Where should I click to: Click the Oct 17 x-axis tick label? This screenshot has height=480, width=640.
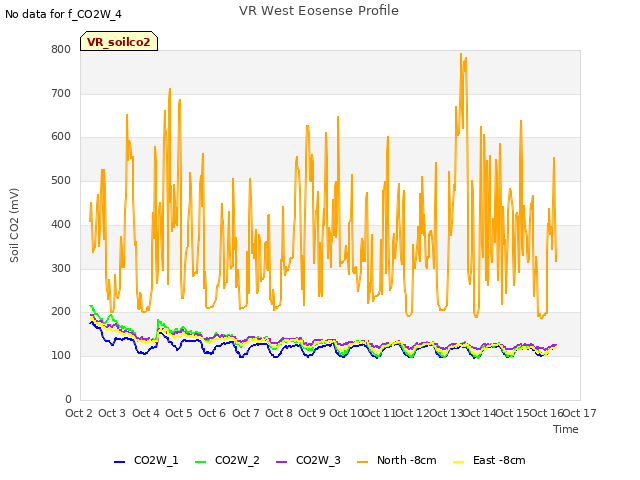click(580, 413)
